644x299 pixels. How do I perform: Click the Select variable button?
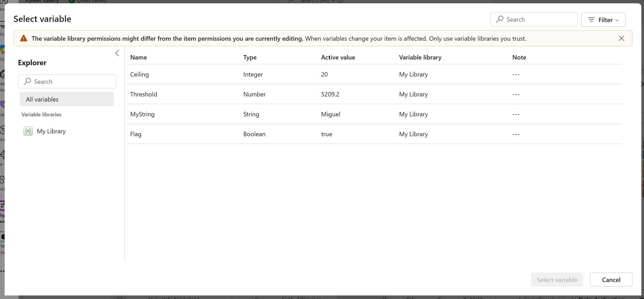pos(557,280)
